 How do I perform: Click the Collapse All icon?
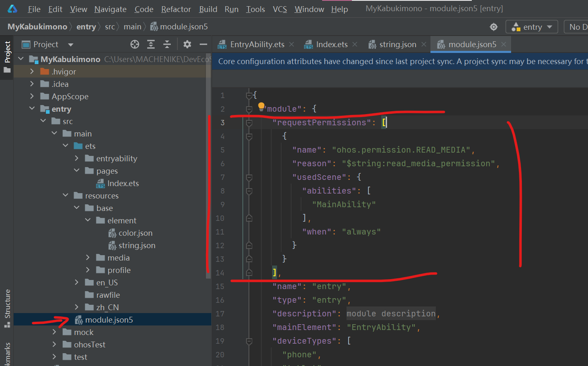click(167, 44)
